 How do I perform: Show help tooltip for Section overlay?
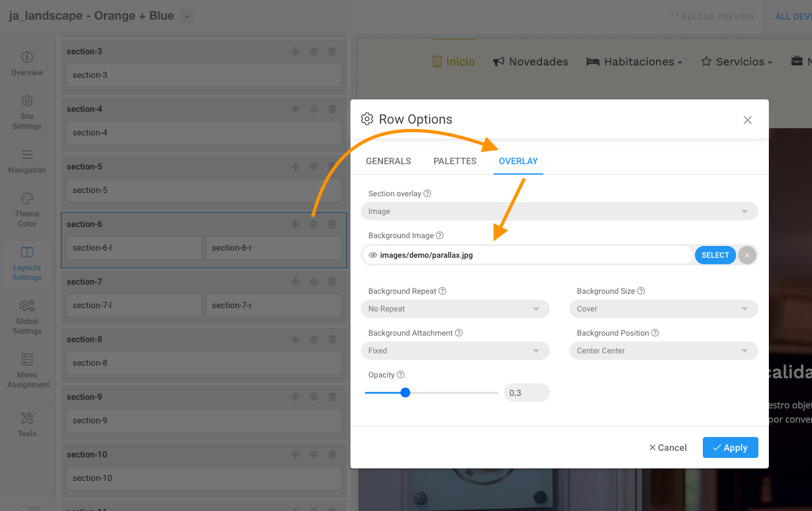428,194
